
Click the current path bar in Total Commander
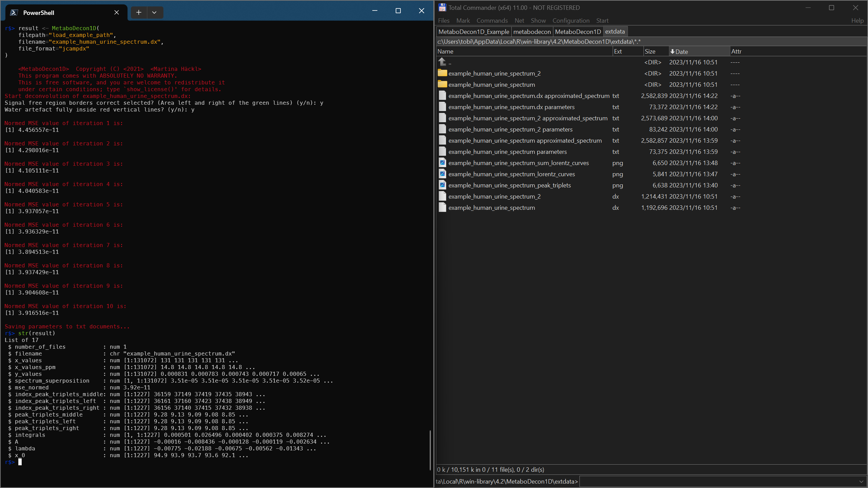(651, 42)
